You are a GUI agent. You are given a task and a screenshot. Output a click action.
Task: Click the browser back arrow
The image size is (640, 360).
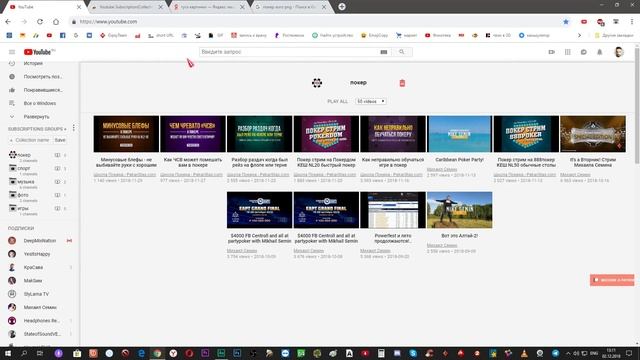click(8, 22)
